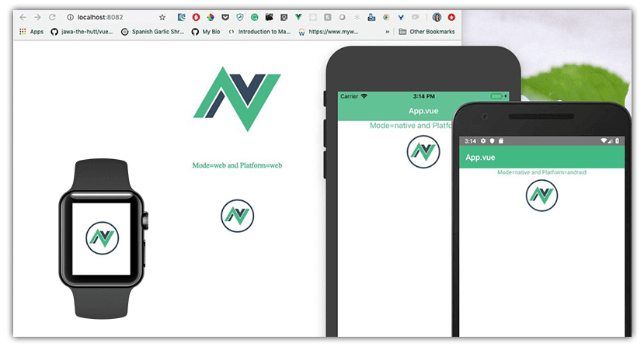Tap the circular logo on iPhone screen

tap(423, 151)
